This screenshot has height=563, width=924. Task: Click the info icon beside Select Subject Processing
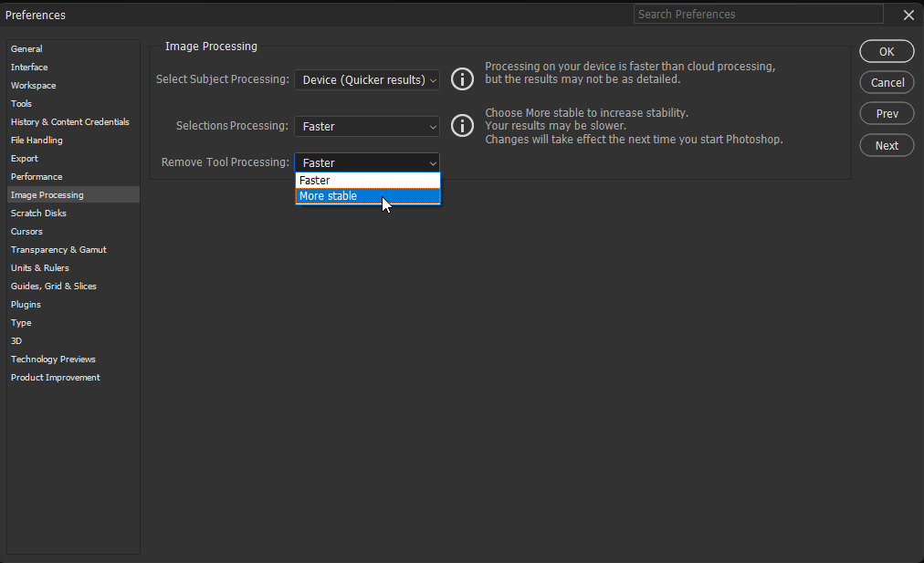(x=462, y=79)
